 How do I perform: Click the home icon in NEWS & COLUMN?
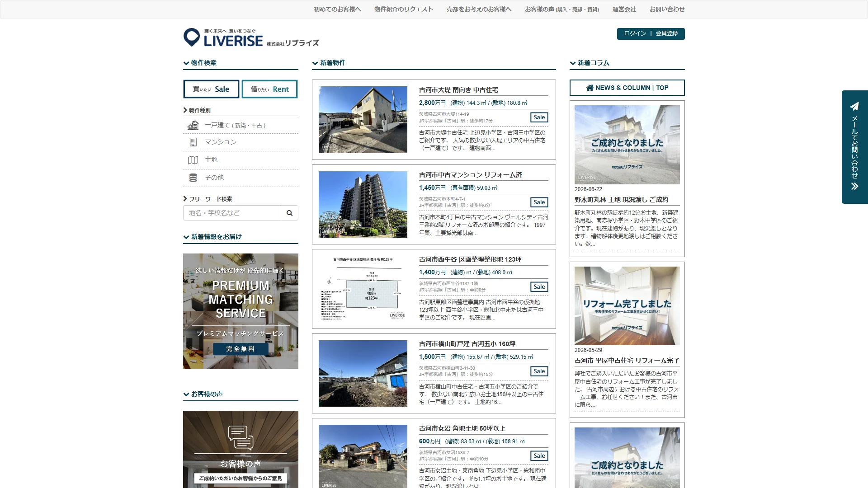click(x=590, y=88)
